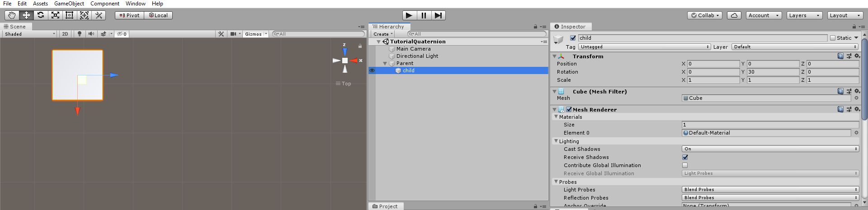Disable Mesh Renderer component checkbox
The width and height of the screenshot is (868, 210).
pos(569,109)
